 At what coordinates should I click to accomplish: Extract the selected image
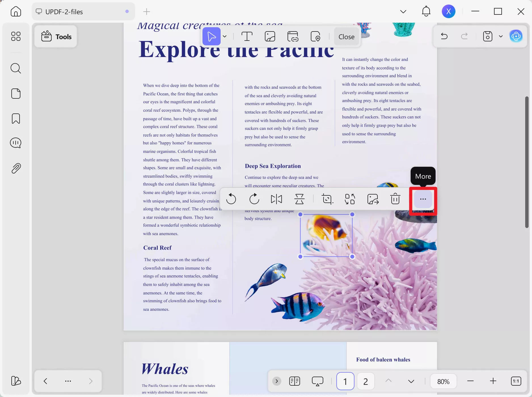[x=373, y=199]
